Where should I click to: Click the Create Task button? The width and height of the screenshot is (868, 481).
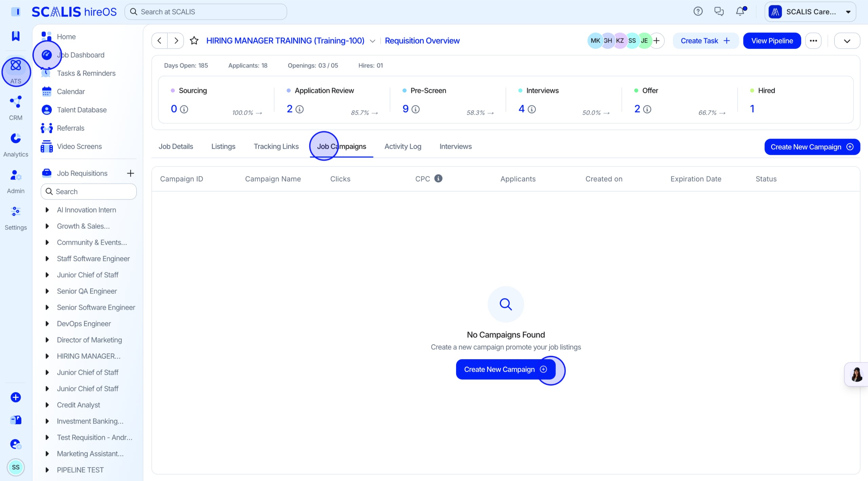click(x=705, y=41)
